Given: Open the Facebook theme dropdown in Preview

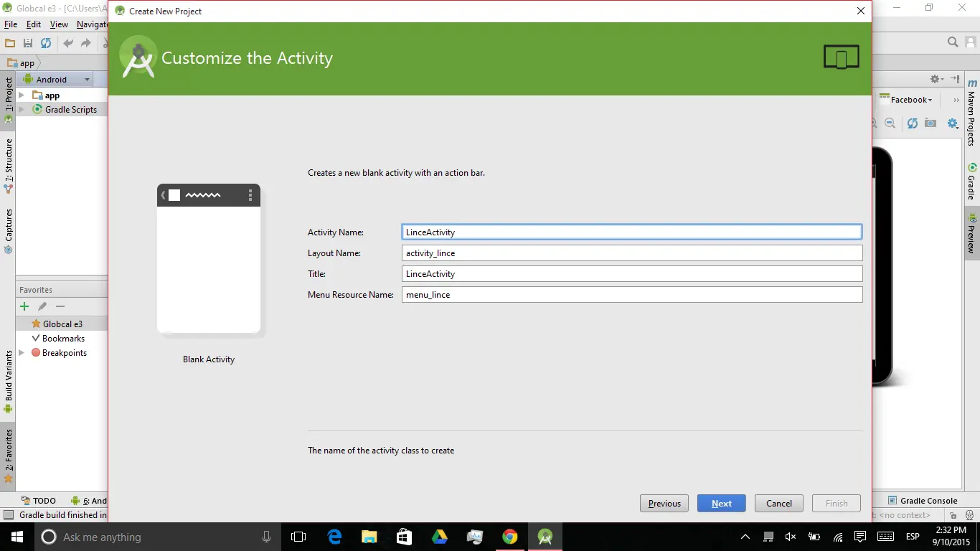Looking at the screenshot, I should coord(907,100).
